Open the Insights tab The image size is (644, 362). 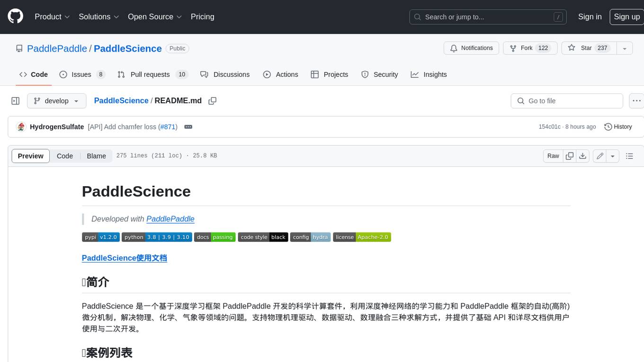pos(429,74)
